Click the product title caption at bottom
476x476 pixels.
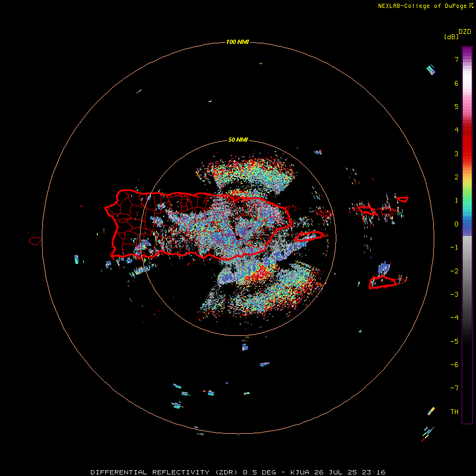point(238,472)
